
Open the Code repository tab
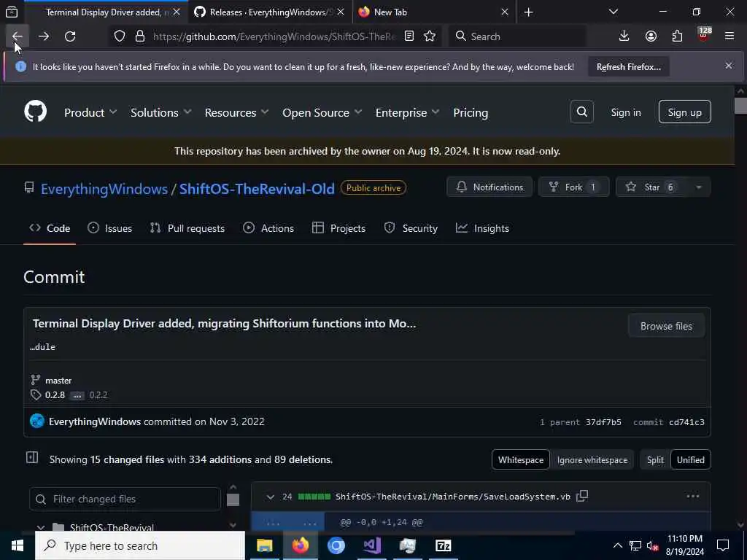(x=50, y=228)
